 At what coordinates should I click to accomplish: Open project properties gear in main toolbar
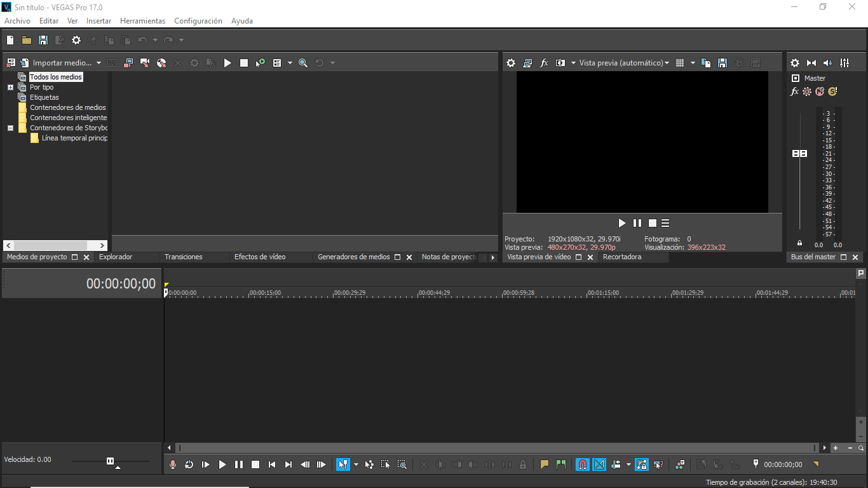pos(76,40)
